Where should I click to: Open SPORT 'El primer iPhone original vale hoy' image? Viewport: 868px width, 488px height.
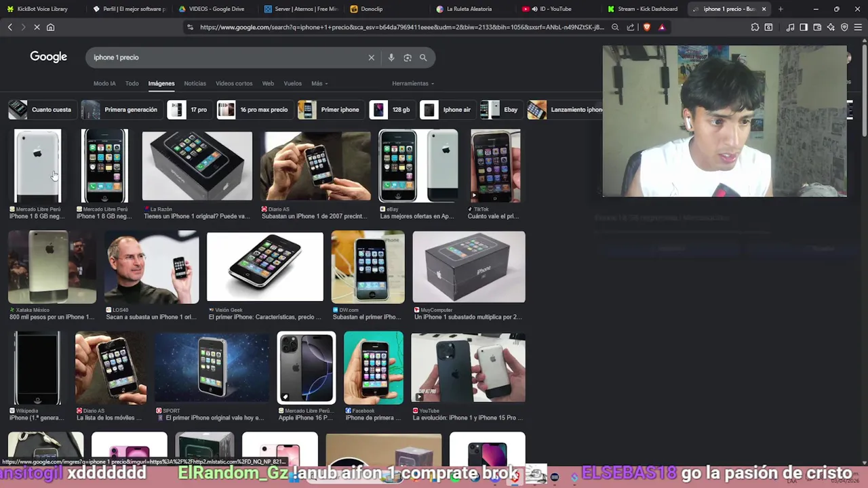tap(212, 368)
